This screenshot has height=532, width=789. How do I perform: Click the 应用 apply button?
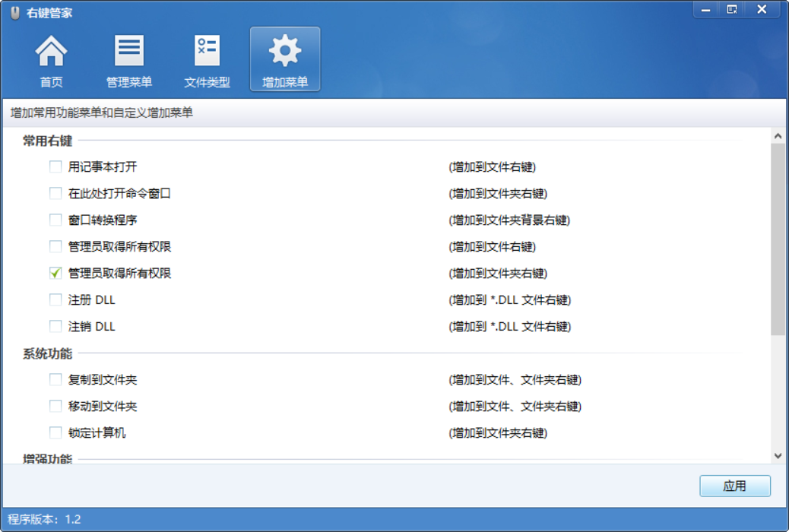pos(734,486)
